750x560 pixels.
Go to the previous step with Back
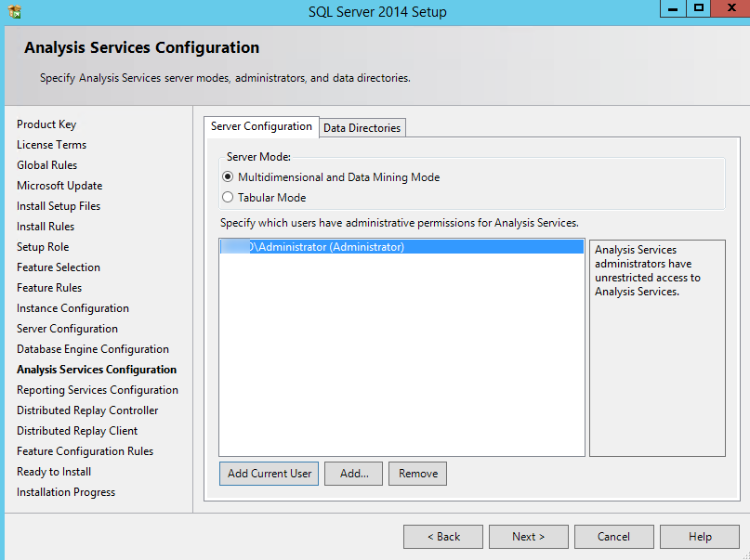tap(443, 537)
